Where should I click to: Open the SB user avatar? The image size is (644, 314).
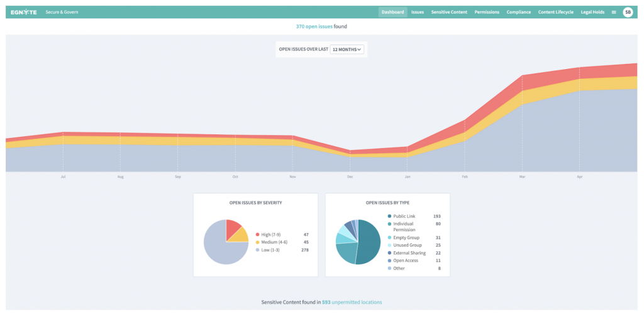click(628, 12)
